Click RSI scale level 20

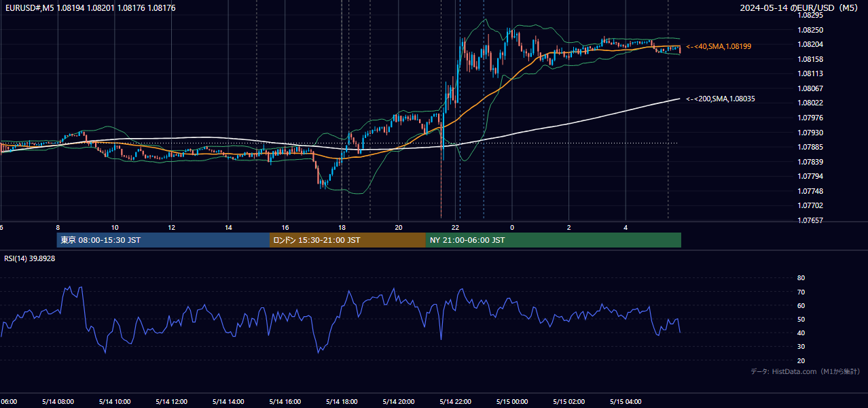(801, 360)
